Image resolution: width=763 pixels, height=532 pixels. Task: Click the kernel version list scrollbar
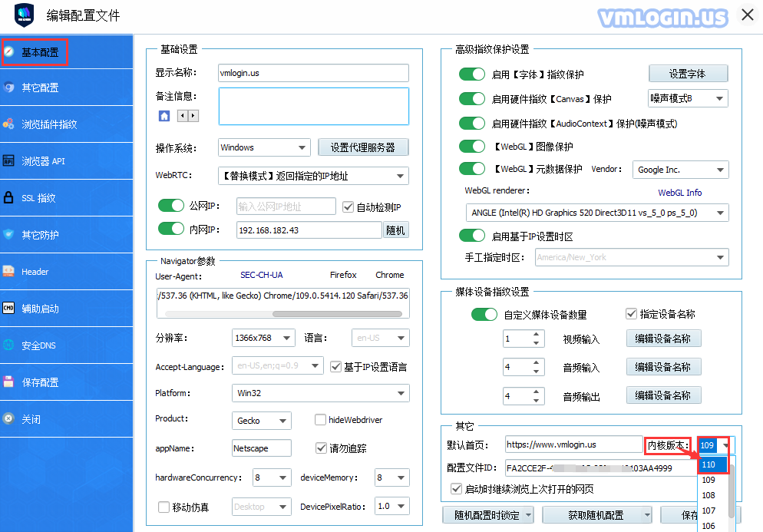[732, 491]
